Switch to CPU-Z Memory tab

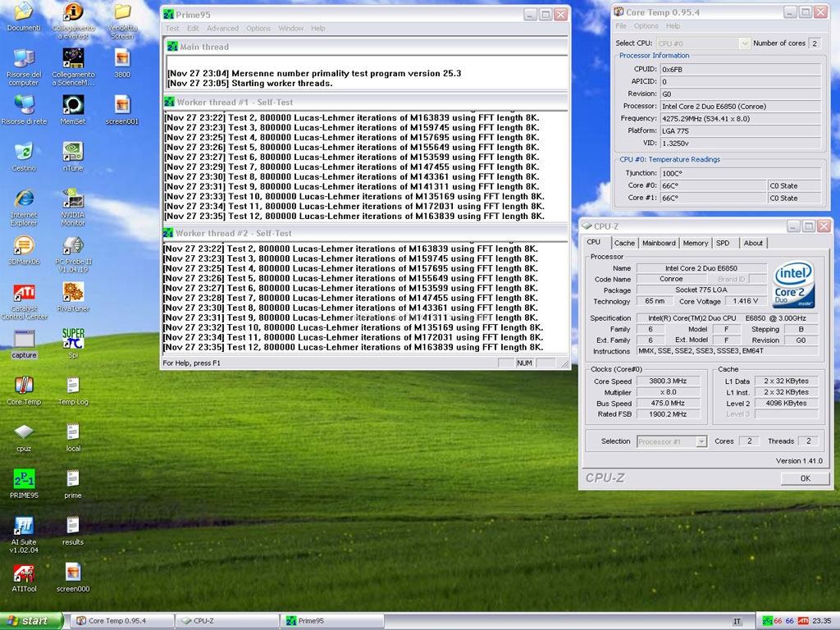(696, 243)
